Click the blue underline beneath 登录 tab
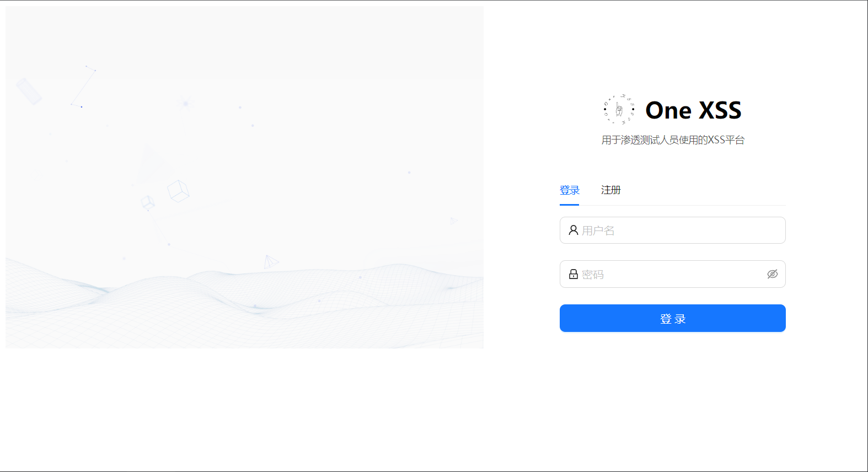 [570, 205]
